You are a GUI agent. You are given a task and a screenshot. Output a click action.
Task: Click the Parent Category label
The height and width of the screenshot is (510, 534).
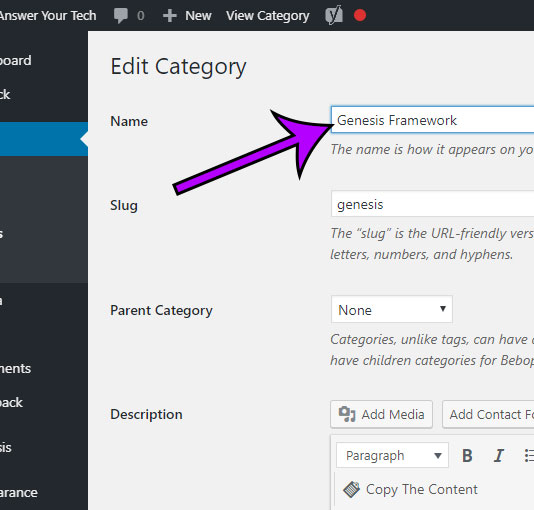[161, 310]
